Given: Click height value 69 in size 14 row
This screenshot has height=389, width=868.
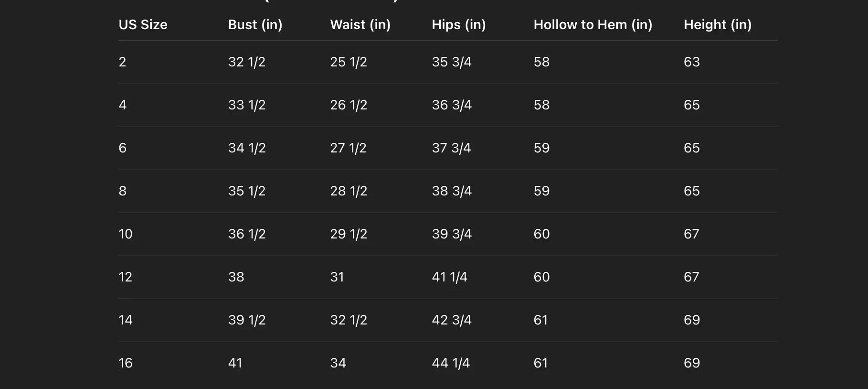Looking at the screenshot, I should (691, 320).
